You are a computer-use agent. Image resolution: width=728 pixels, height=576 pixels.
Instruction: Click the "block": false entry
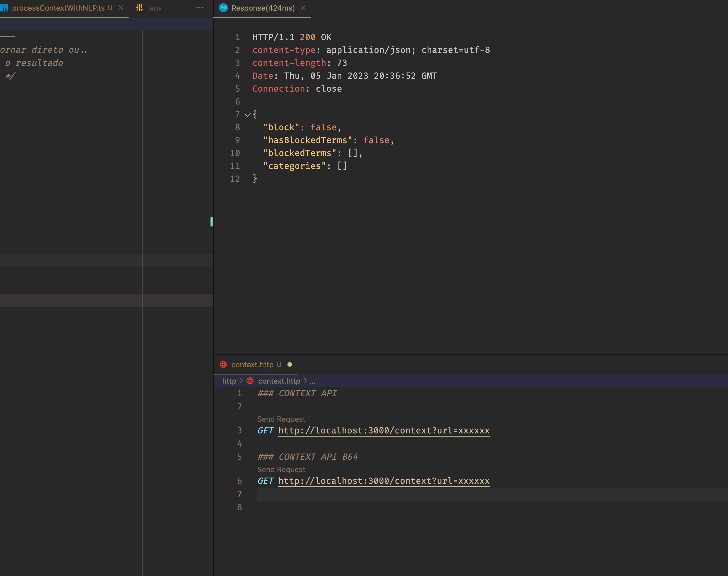tap(302, 127)
